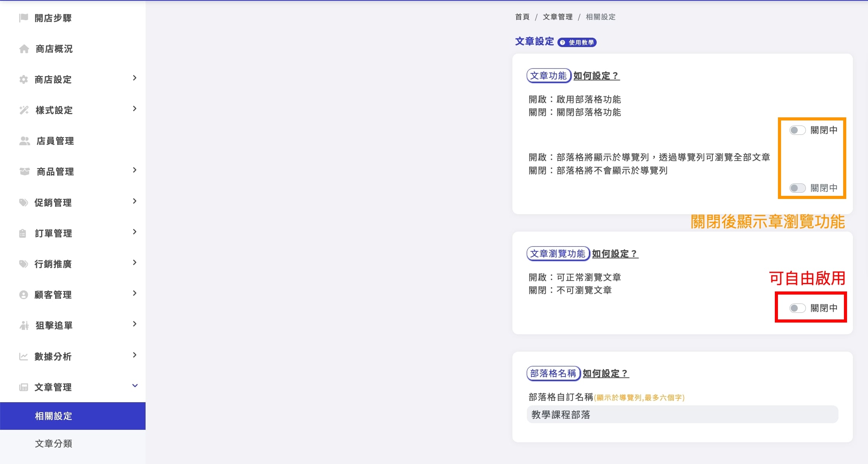The width and height of the screenshot is (868, 464).
Task: Click the tag icon beside 行銷推廣
Action: coord(24,264)
